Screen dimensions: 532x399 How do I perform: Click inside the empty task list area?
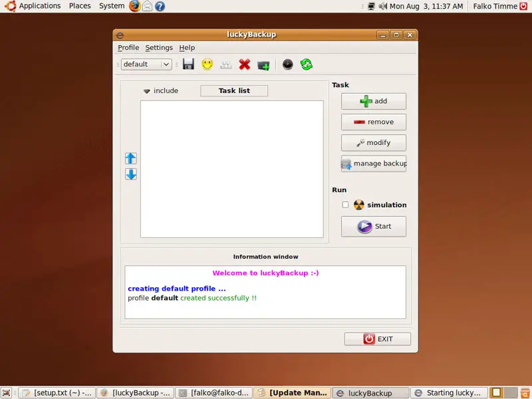tap(232, 169)
